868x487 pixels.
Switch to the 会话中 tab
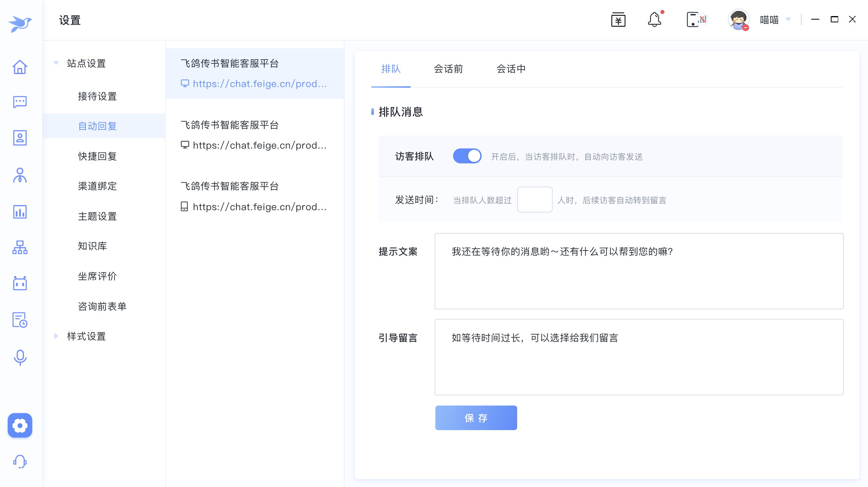click(511, 69)
